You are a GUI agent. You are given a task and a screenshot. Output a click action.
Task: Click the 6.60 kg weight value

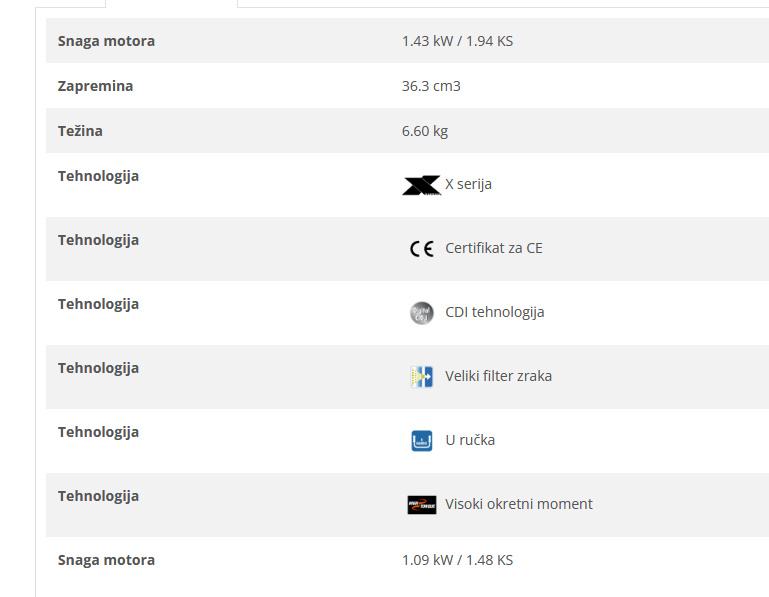click(x=425, y=131)
